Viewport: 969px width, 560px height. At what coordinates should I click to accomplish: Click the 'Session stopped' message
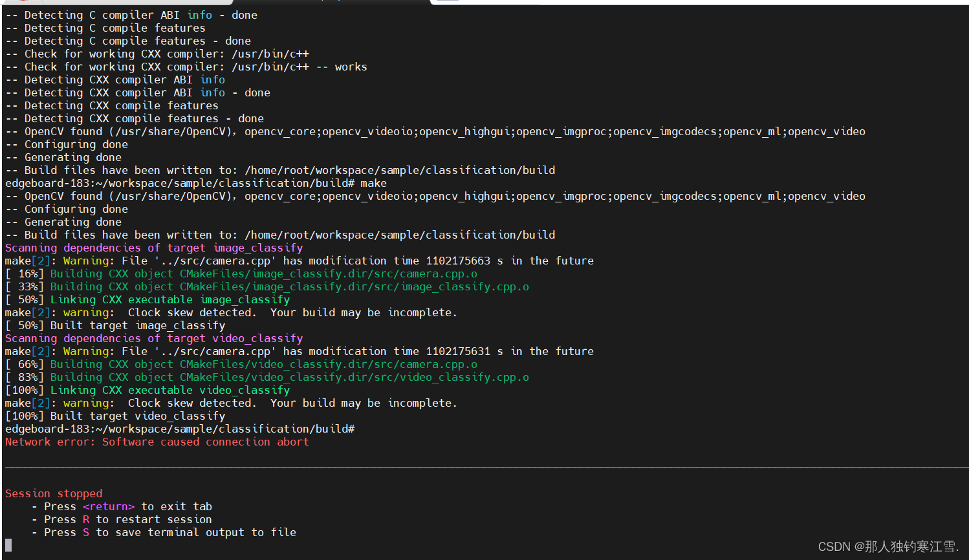pyautogui.click(x=54, y=494)
